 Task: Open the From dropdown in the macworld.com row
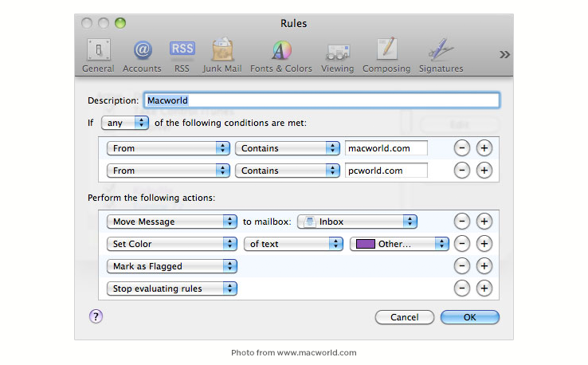click(x=168, y=148)
